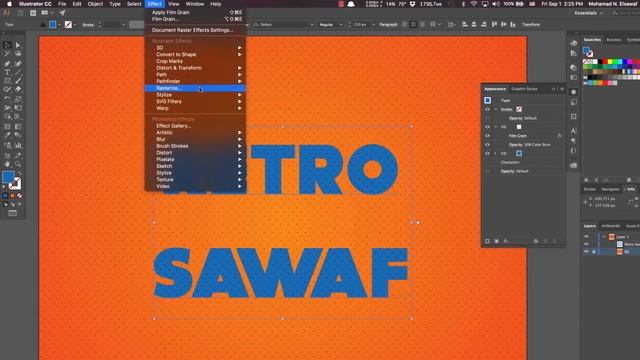Switch to the Graphic Styles tab

pos(524,89)
